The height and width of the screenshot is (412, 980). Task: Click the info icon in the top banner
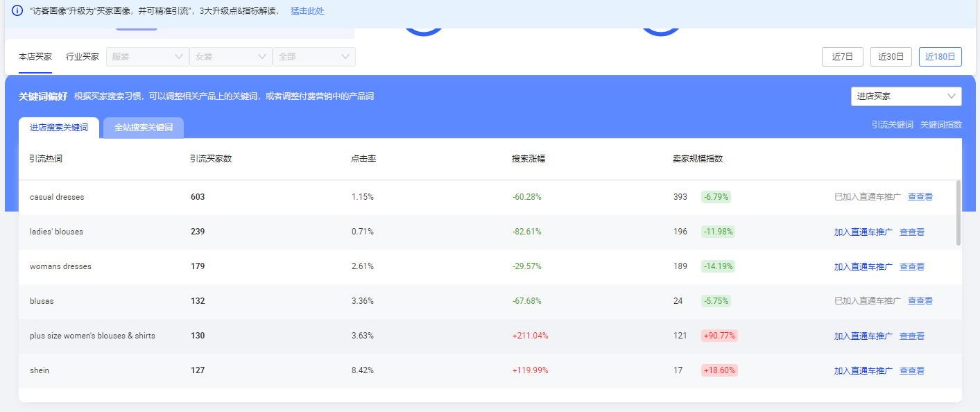tap(17, 11)
